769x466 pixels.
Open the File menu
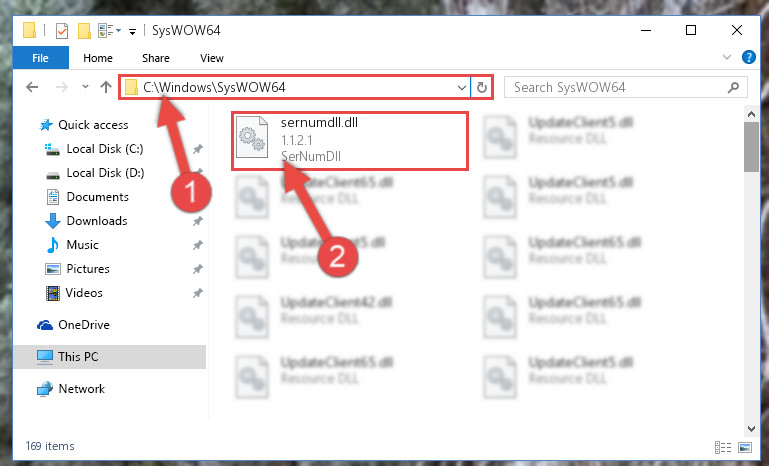[41, 58]
